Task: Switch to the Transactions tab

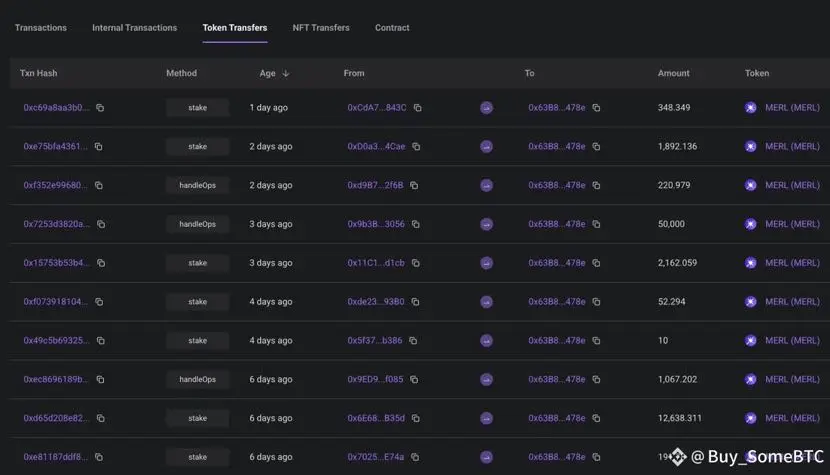Action: [41, 28]
